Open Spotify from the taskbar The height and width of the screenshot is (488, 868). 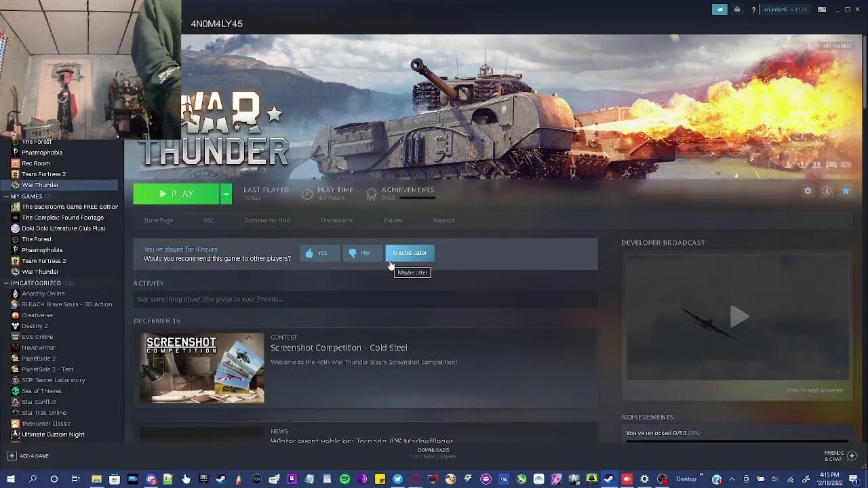pyautogui.click(x=344, y=479)
